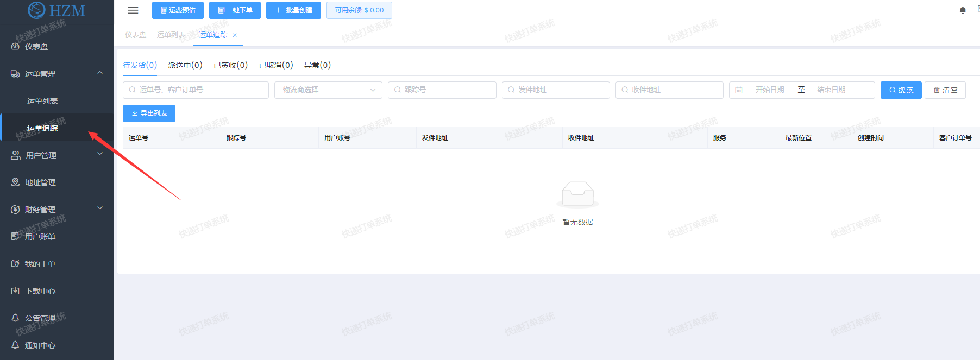The width and height of the screenshot is (980, 360).
Task: Open the notification bell icon
Action: [963, 10]
